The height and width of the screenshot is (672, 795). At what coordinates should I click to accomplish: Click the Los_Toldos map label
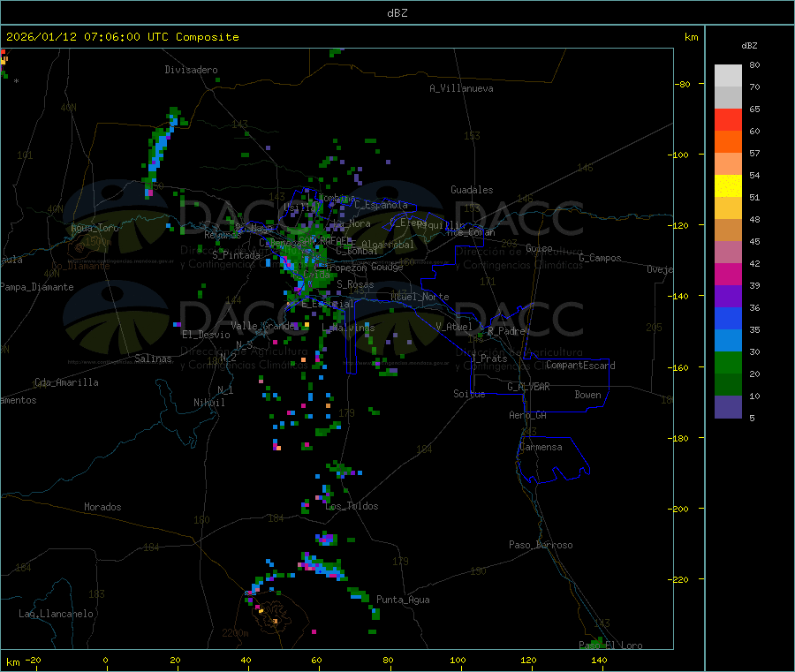click(352, 506)
